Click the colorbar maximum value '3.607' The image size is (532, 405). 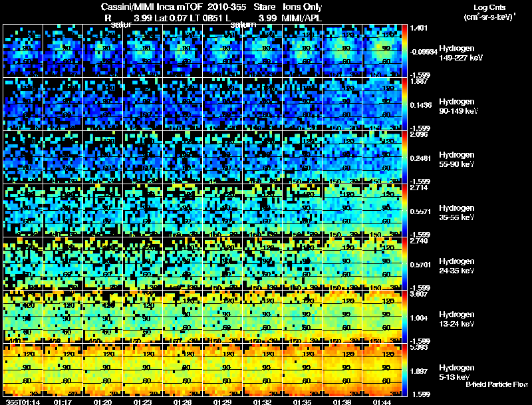pos(419,294)
